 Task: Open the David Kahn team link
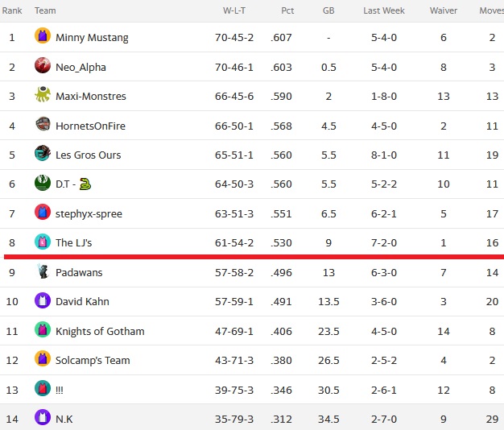(82, 302)
